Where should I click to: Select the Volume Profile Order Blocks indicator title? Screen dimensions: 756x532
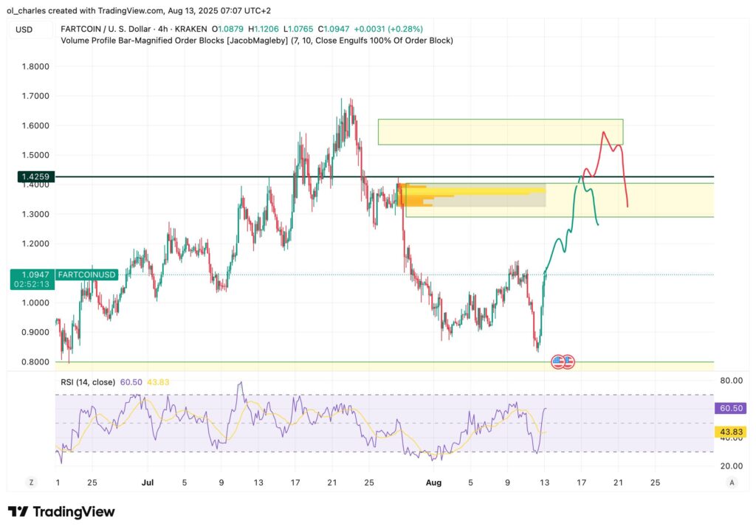185,41
